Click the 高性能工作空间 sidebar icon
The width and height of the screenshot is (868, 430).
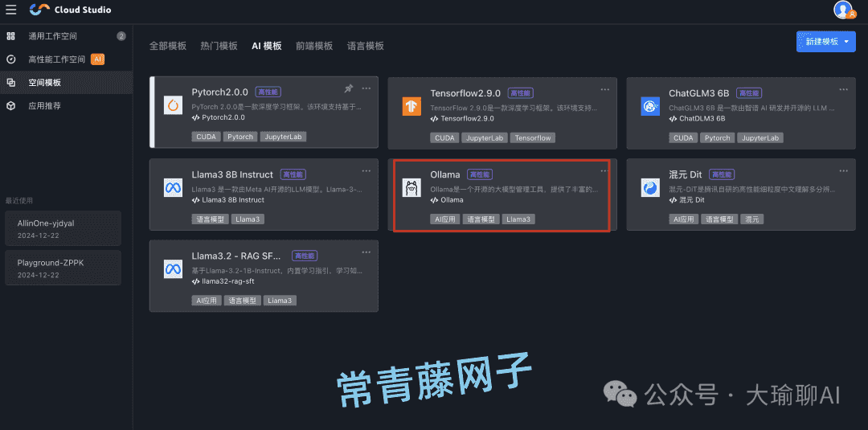click(10, 59)
